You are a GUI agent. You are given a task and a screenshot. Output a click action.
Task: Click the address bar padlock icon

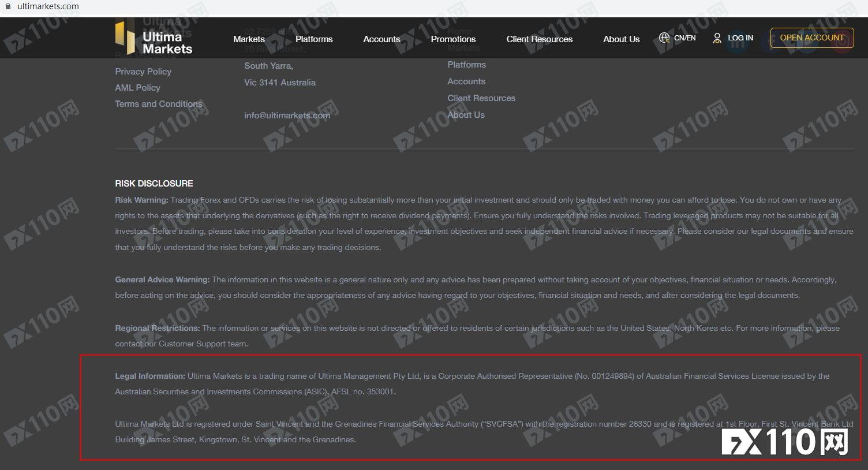tap(8, 6)
